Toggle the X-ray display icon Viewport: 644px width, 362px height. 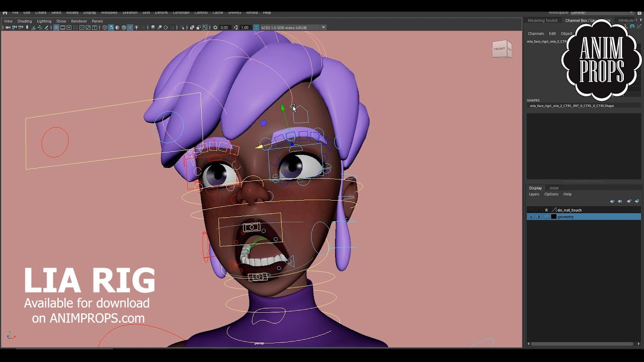pyautogui.click(x=192, y=27)
